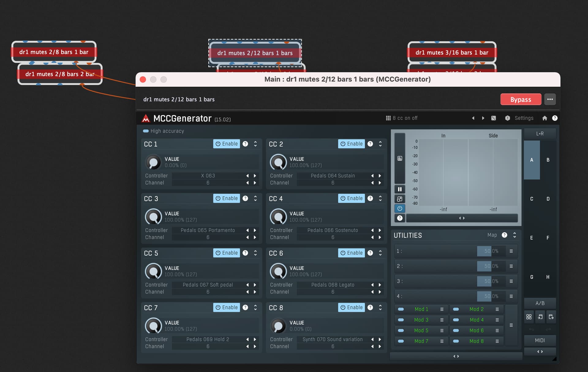Open the L+R channel mode selector
The width and height of the screenshot is (588, 372).
click(540, 134)
